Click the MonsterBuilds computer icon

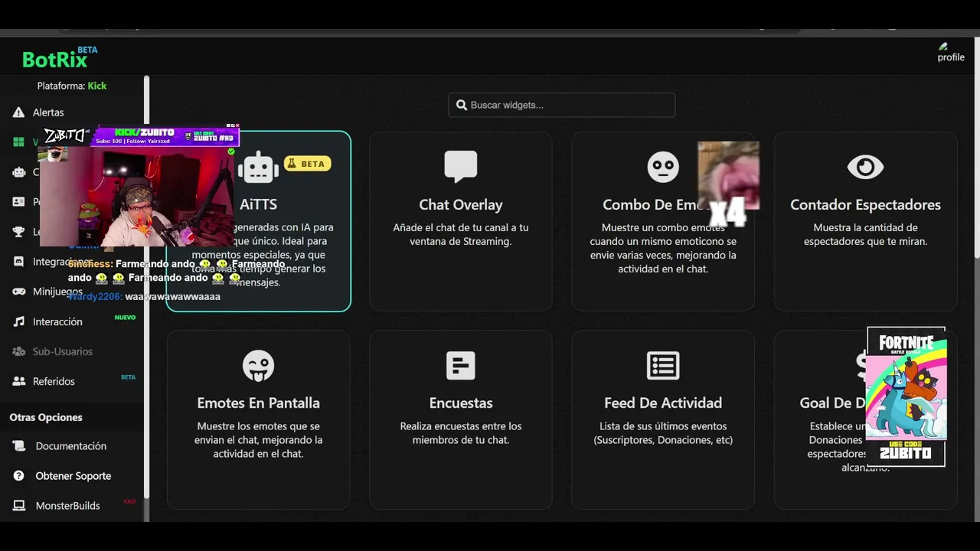point(18,506)
